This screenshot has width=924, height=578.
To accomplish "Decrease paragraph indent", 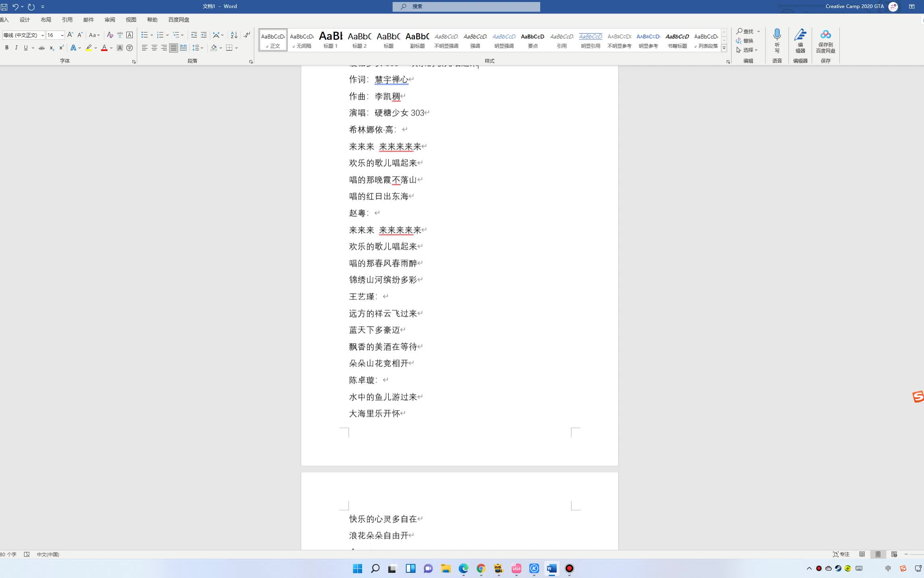I will coord(194,35).
